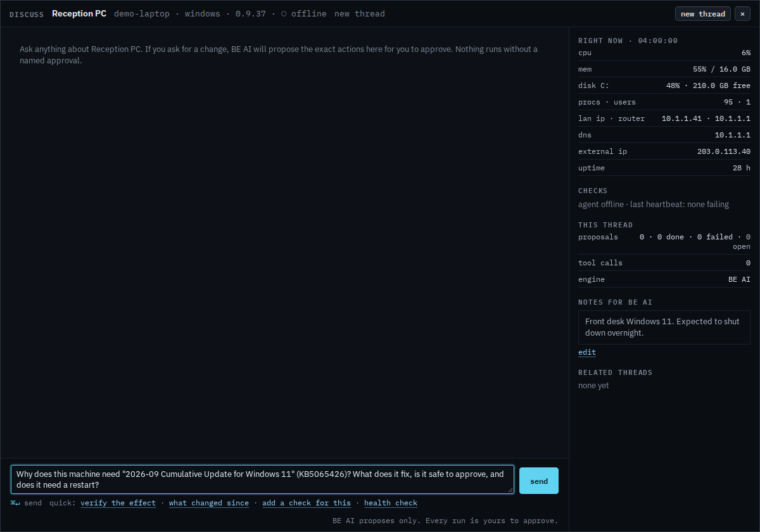
Task: Click the 'Ask anything about Reception PC' intro
Action: (279, 54)
